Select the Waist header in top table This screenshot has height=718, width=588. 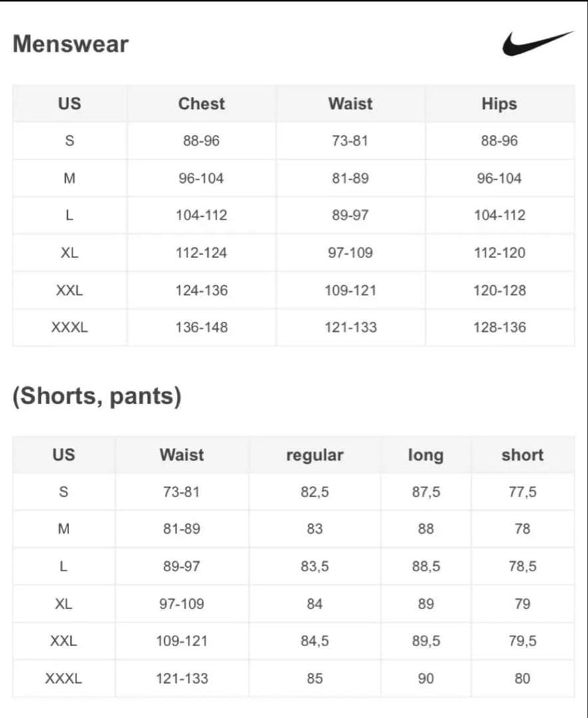pos(351,104)
